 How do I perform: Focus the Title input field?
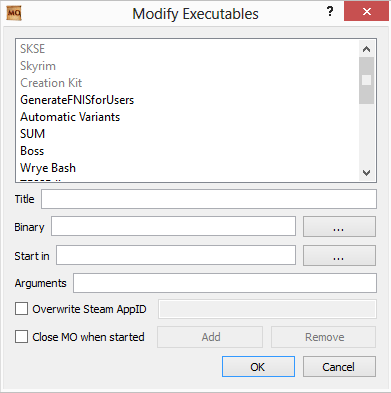pos(209,199)
